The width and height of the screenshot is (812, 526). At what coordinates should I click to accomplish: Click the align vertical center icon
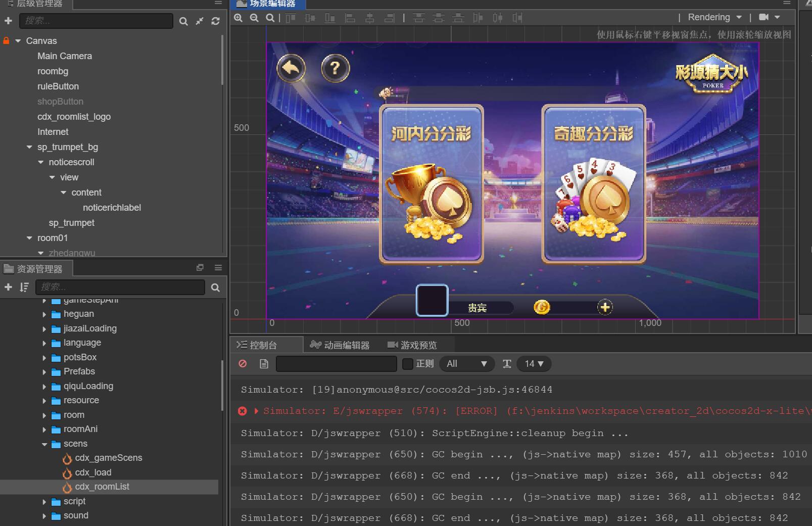pos(310,18)
